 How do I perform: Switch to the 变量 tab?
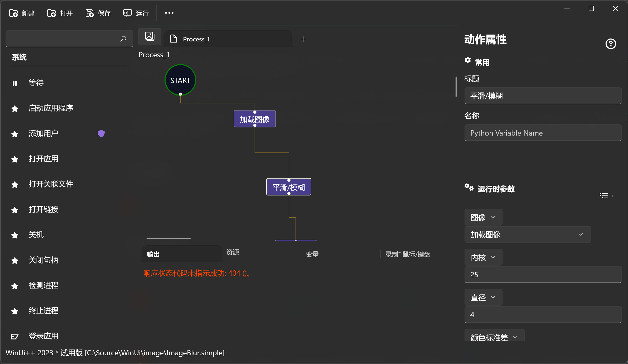pos(312,254)
